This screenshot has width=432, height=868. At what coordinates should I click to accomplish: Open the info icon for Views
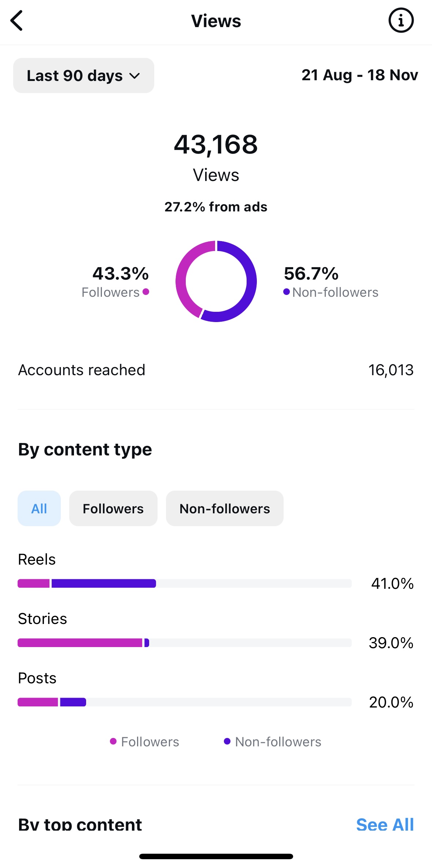coord(401,21)
